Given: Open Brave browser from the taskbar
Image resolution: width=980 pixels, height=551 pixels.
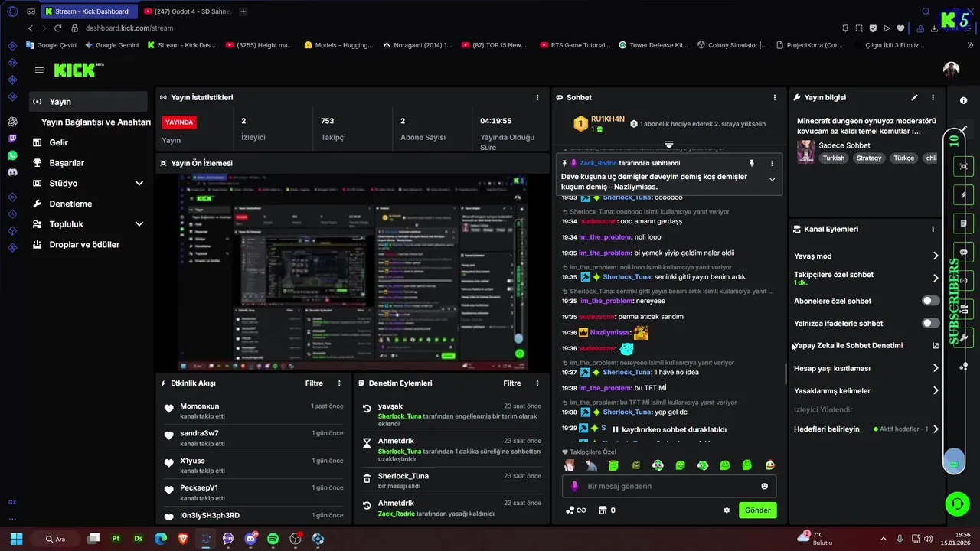Looking at the screenshot, I should tap(183, 539).
